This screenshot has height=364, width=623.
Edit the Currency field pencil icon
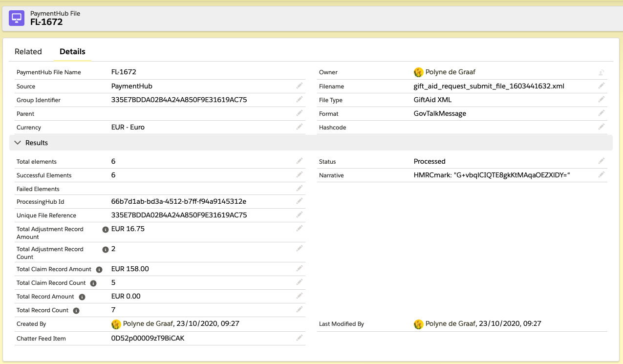[x=300, y=127]
